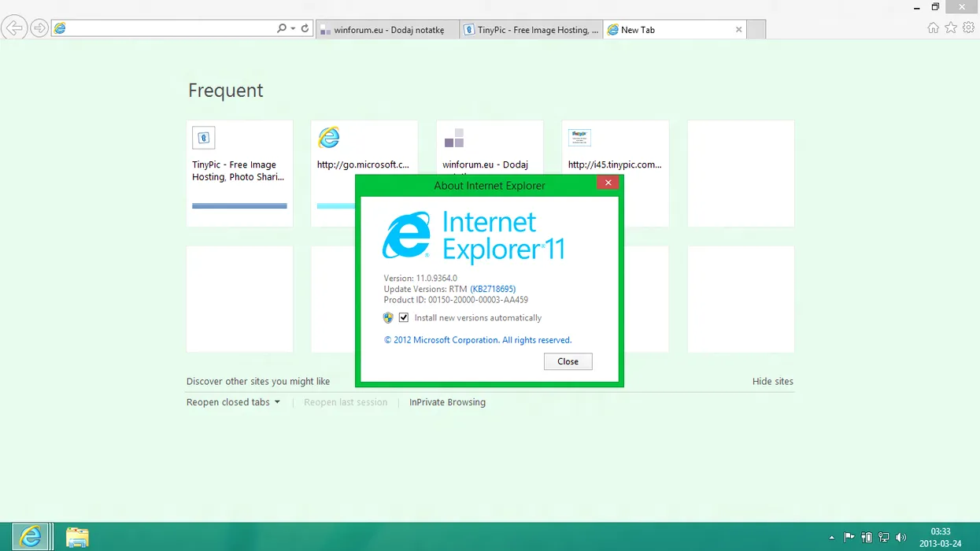
Task: Click Discover other sites you might like
Action: tap(258, 382)
